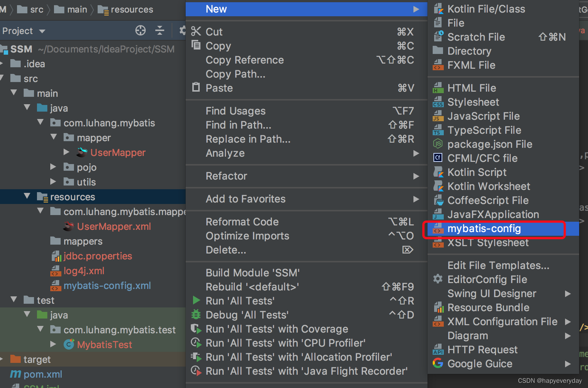This screenshot has width=588, height=388.
Task: Click the Scratch File icon
Action: pos(438,37)
